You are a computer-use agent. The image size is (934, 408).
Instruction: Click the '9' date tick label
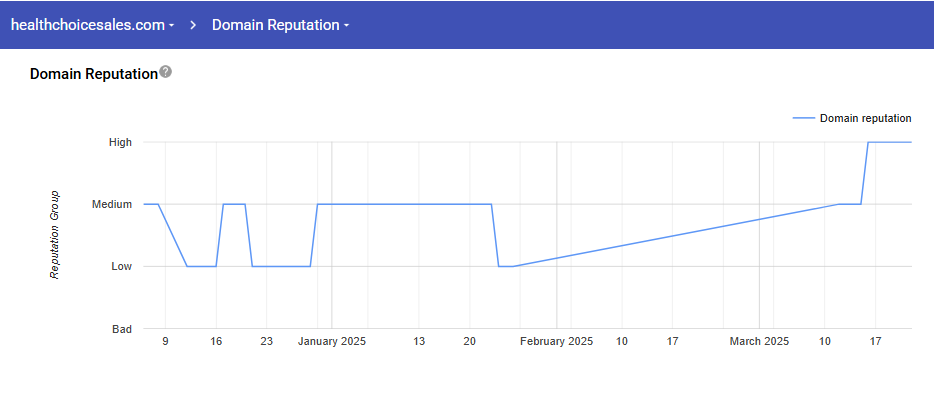[x=165, y=341]
